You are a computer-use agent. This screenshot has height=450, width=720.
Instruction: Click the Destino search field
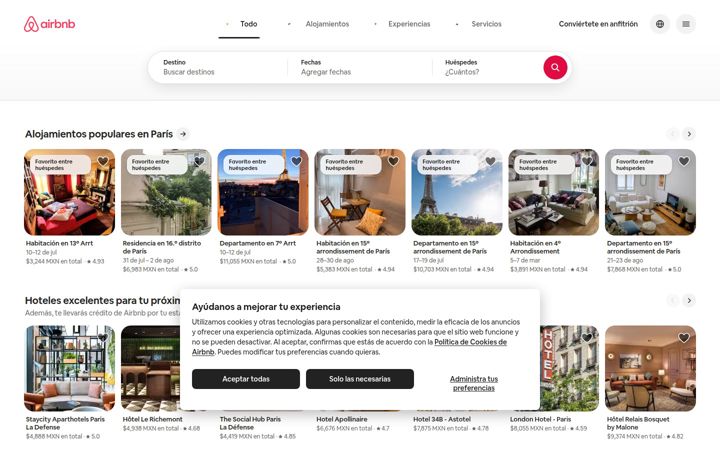(218, 68)
